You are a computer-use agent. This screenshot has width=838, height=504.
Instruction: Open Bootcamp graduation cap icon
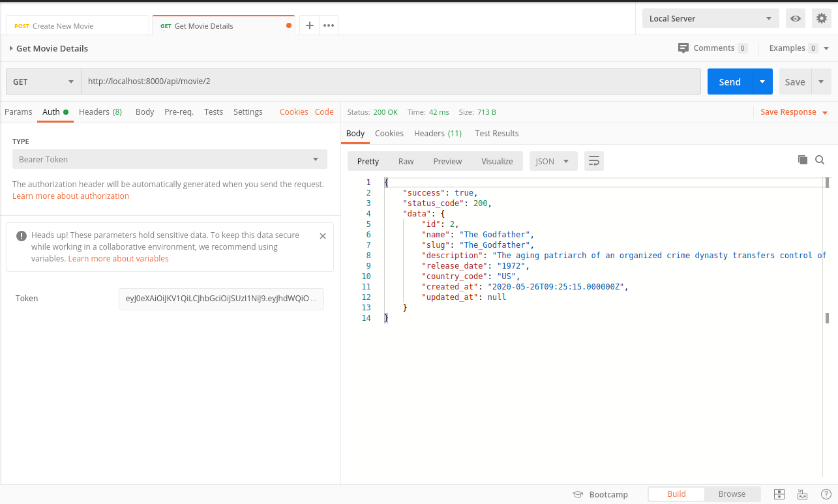(x=577, y=494)
